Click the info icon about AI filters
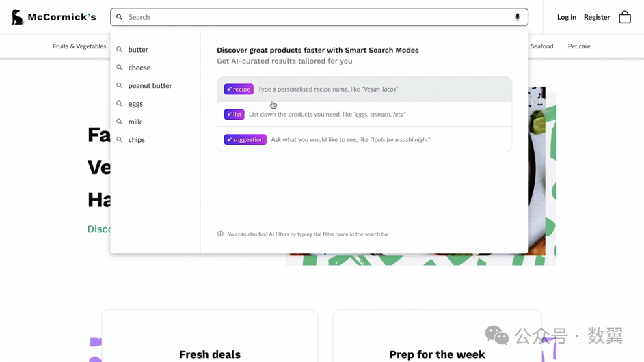Image resolution: width=644 pixels, height=362 pixels. coord(220,234)
